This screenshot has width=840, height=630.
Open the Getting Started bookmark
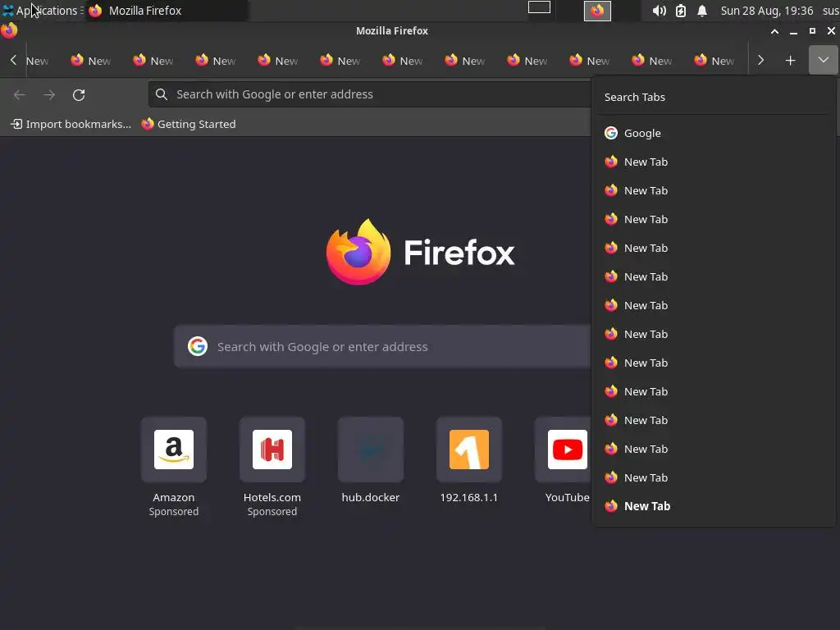tap(189, 125)
